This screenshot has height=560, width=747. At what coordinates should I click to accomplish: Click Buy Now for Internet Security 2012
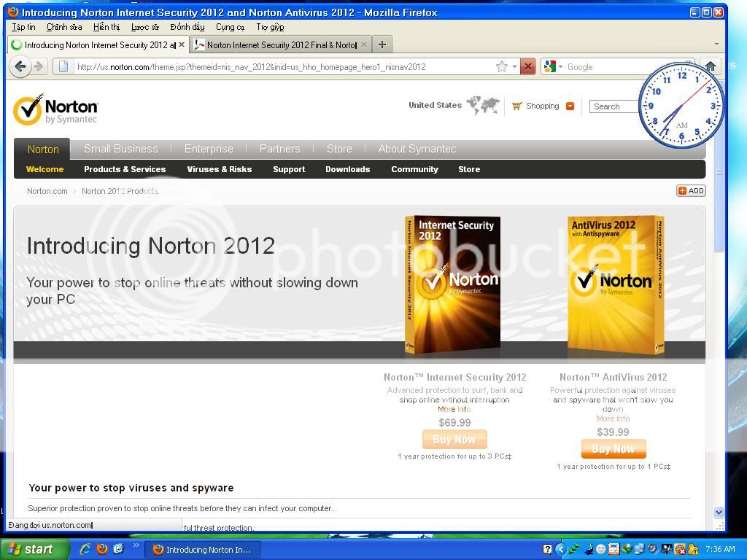tap(454, 439)
